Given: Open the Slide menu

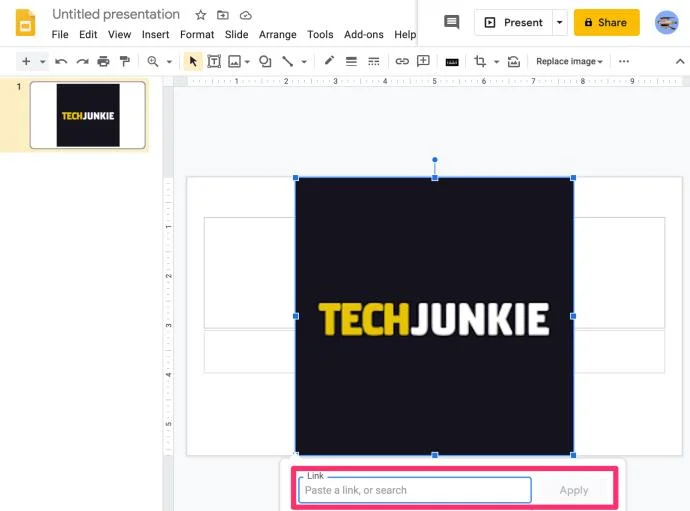Looking at the screenshot, I should point(236,34).
